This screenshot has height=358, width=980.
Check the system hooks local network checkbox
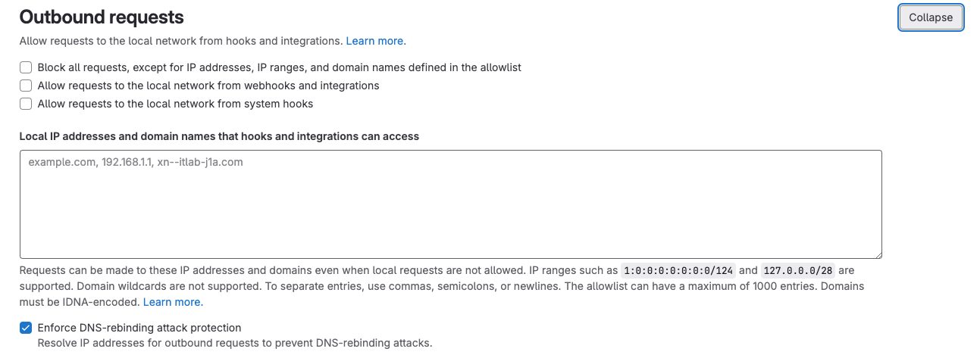click(26, 104)
